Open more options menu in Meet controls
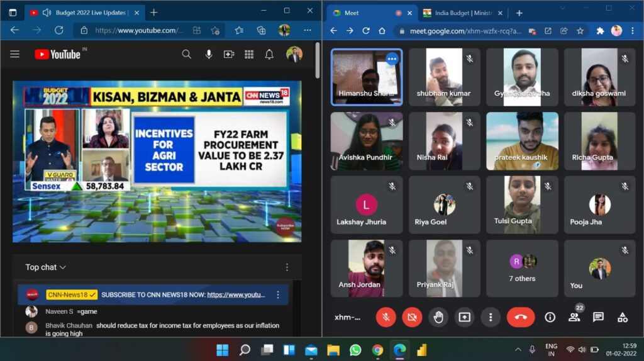This screenshot has width=644, height=361. tap(490, 317)
